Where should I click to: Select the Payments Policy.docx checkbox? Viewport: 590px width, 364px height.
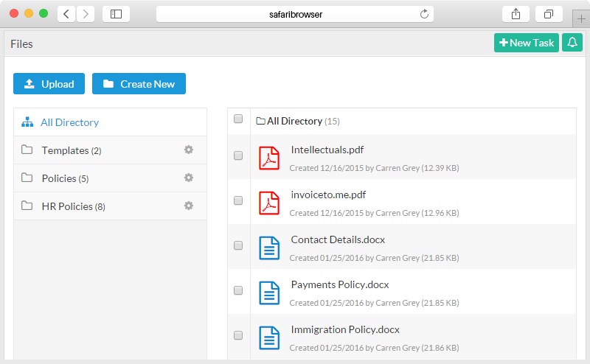[x=238, y=290]
